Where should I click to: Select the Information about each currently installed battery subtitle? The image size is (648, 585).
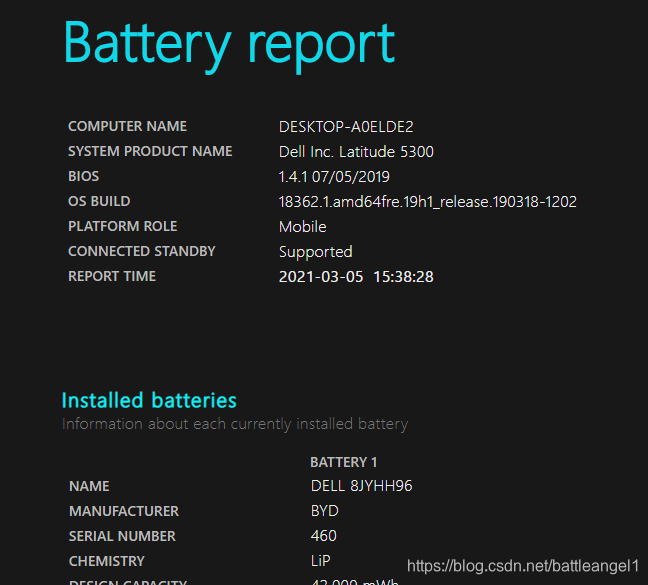pos(235,424)
